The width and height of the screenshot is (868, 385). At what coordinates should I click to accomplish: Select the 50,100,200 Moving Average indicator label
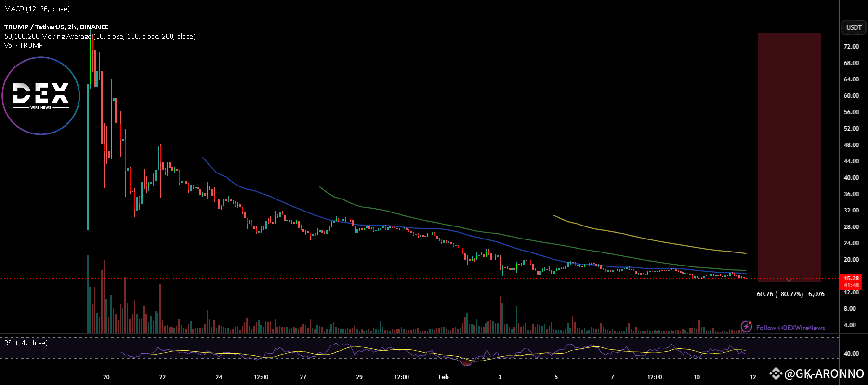click(100, 36)
